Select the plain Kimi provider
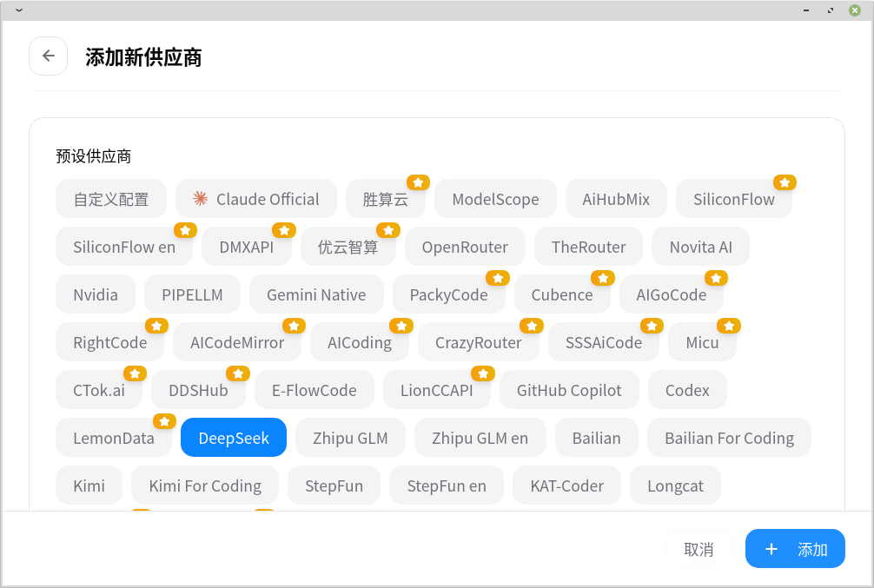The image size is (874, 588). (89, 486)
